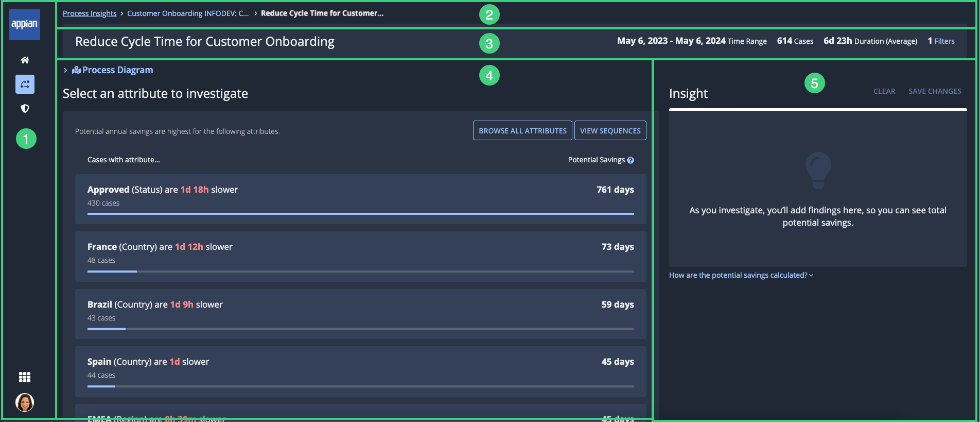Screen dimensions: 980x422
Task: Go to the Home icon in the sidebar
Action: coord(25,60)
